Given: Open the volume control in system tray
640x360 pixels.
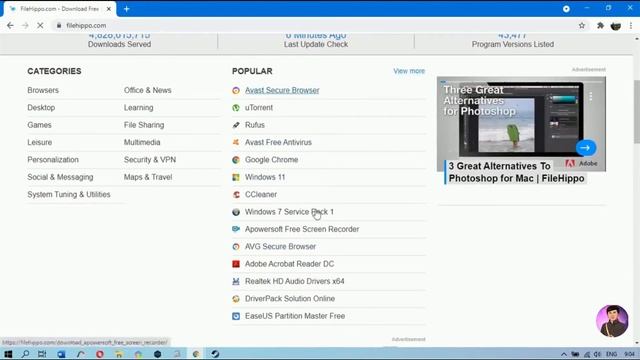Looking at the screenshot, I should [x=597, y=354].
